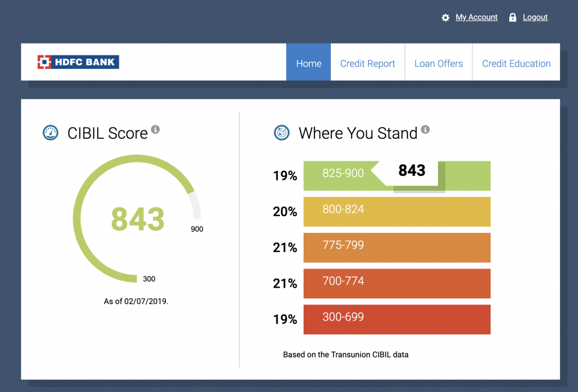
Task: Click the info icon next to Where You Stand
Action: click(x=425, y=130)
